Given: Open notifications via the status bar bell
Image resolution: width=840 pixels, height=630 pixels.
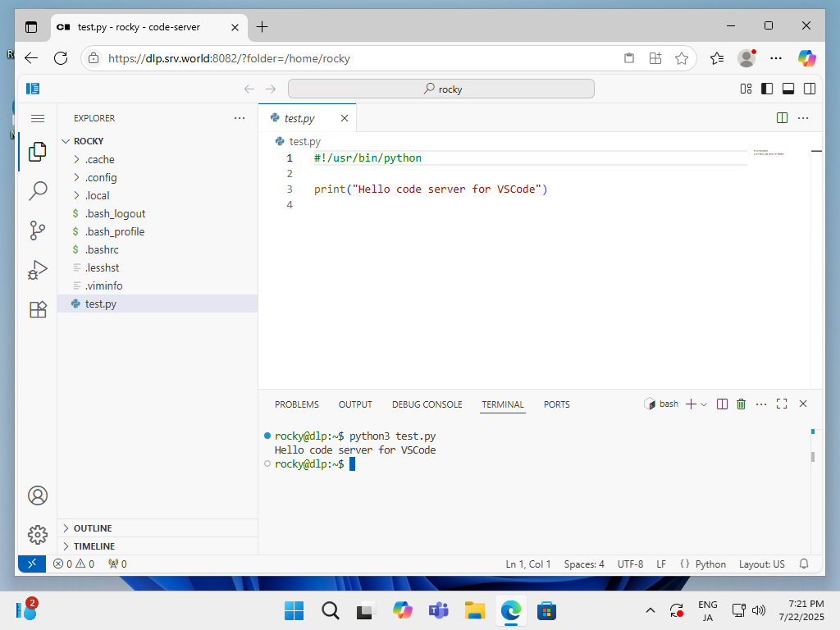Looking at the screenshot, I should 804,564.
